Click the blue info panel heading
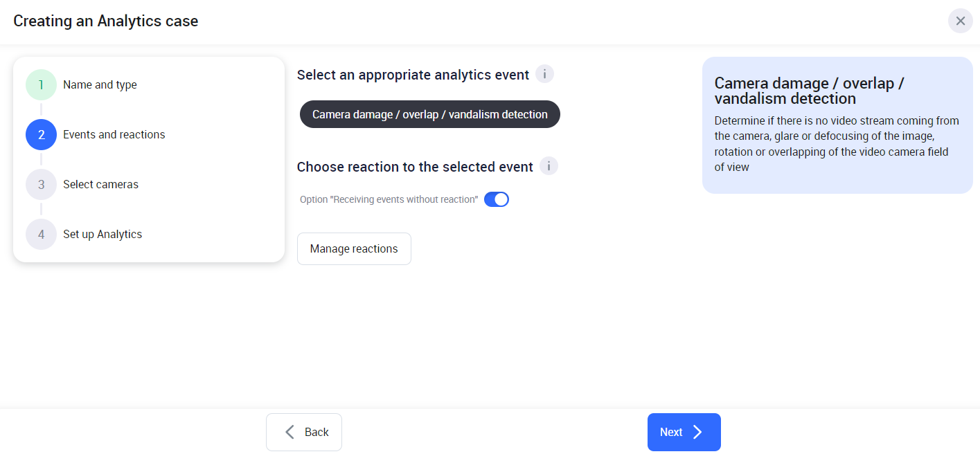This screenshot has width=980, height=454. coord(809,91)
